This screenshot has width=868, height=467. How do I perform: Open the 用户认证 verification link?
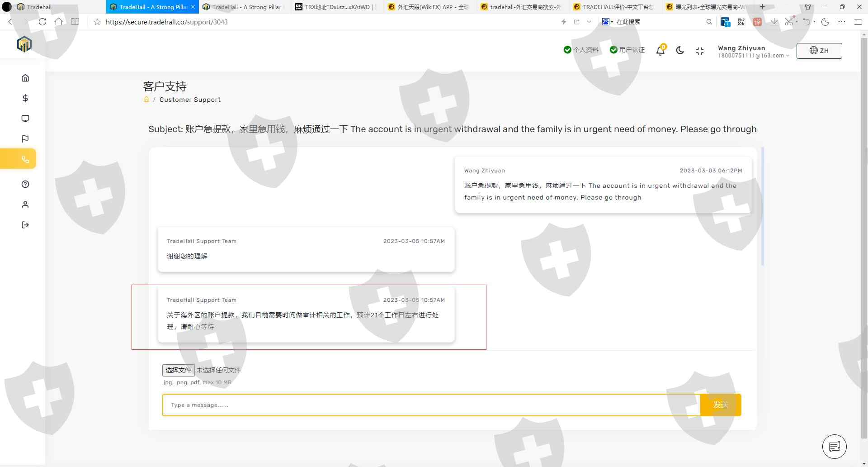627,50
